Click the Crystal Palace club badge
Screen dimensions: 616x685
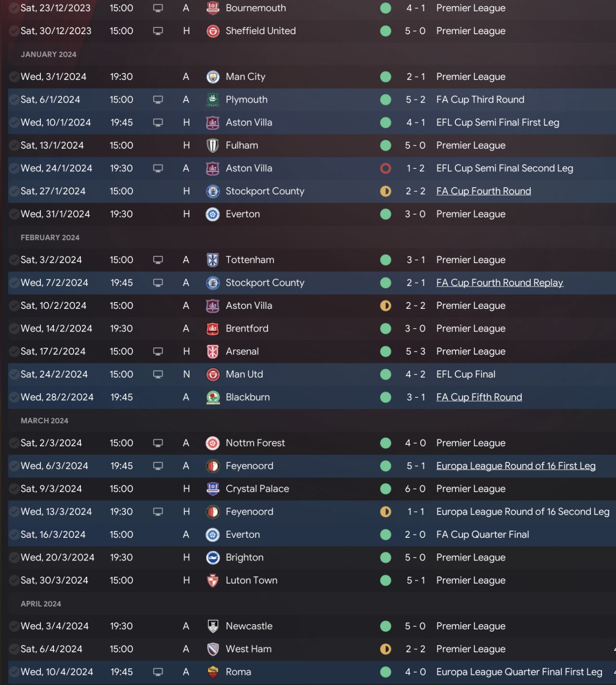[x=212, y=489]
